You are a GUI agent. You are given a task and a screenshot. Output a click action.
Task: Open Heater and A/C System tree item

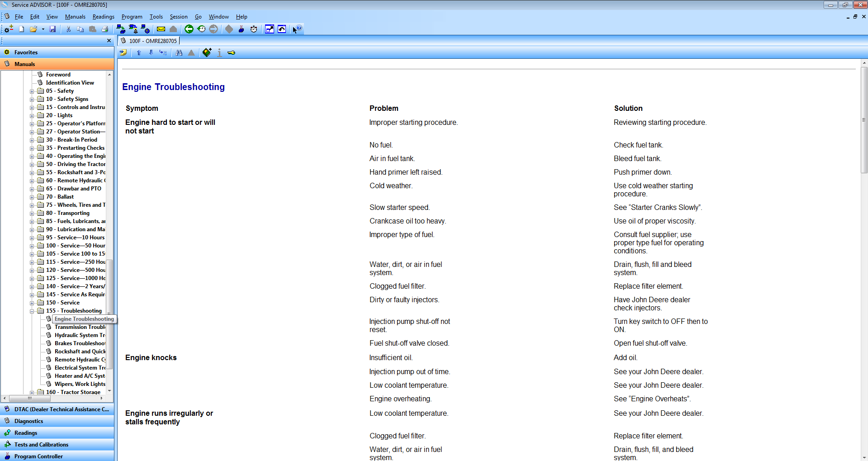[x=80, y=376]
